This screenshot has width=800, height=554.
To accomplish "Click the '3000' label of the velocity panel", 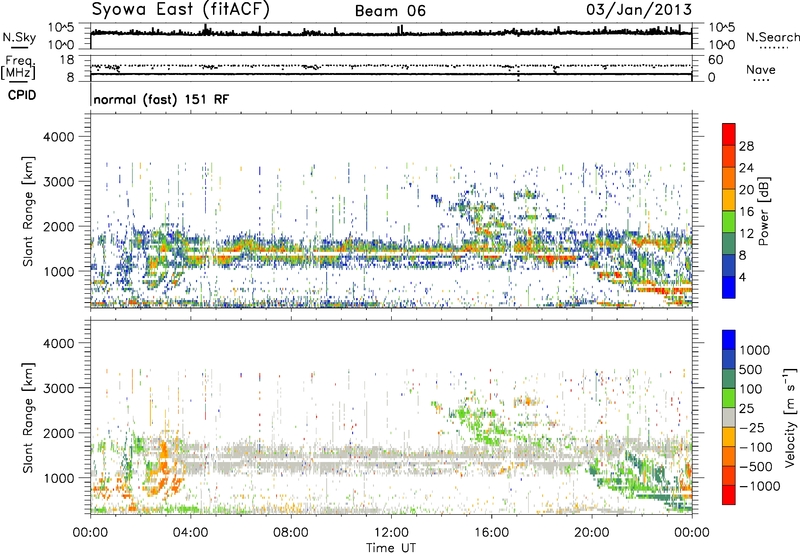I will pos(59,389).
